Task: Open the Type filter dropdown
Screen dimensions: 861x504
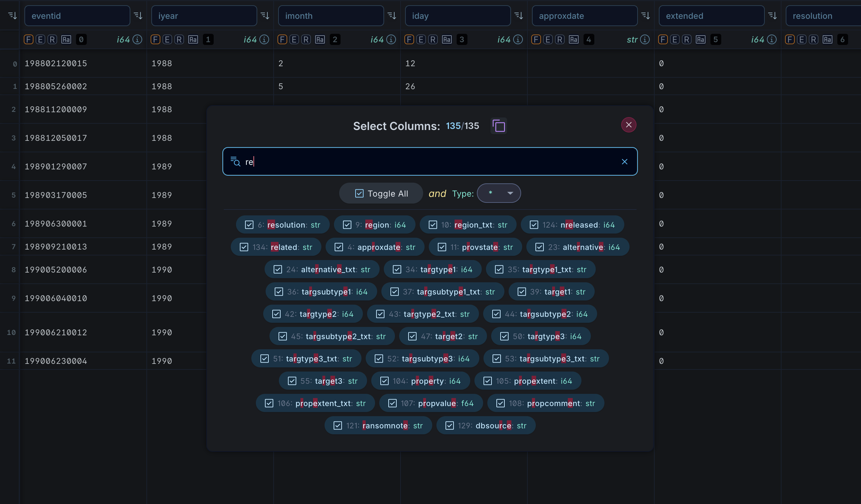Action: tap(499, 193)
